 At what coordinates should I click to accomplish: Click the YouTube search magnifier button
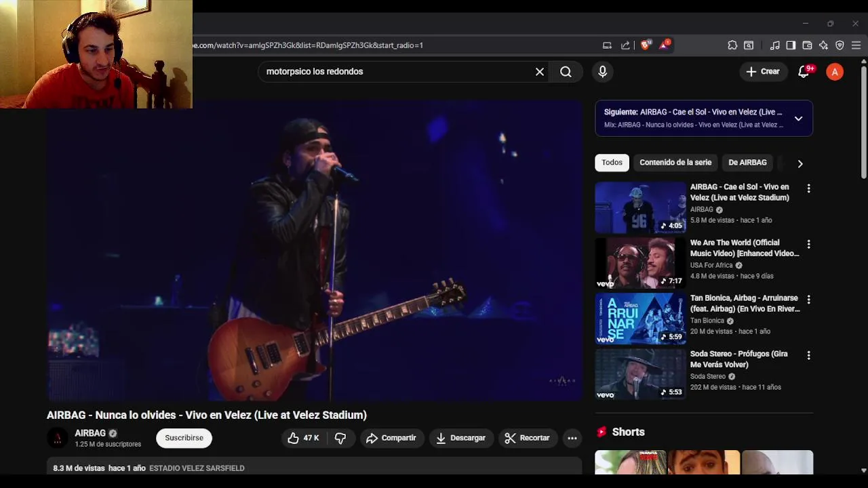[x=566, y=72]
